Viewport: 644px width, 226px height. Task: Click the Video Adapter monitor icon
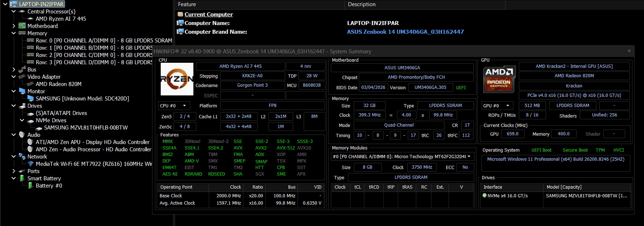(22, 77)
